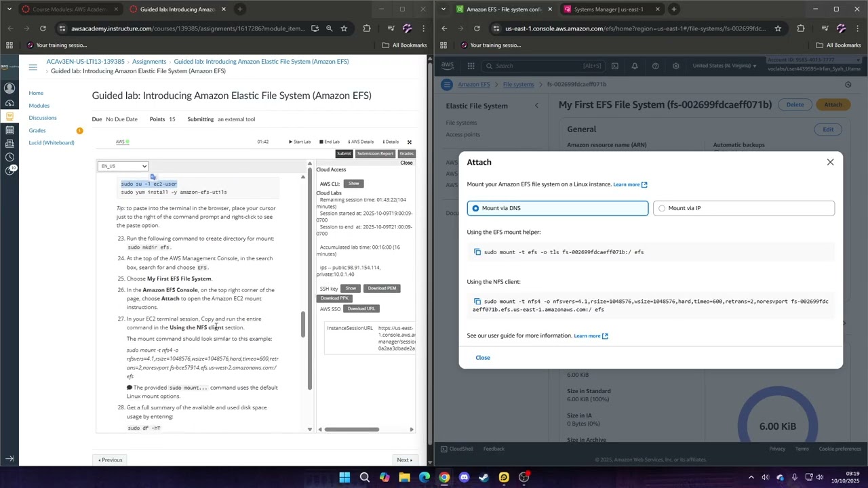Copy the NFS client mount command

click(477, 302)
